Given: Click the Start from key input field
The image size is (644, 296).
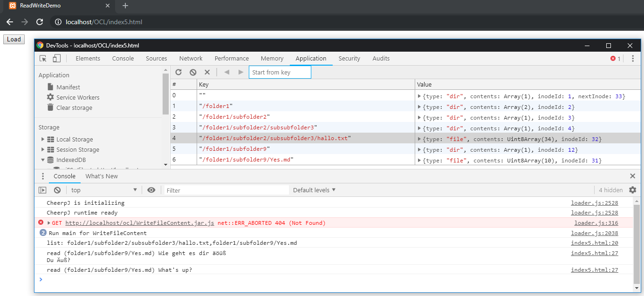Looking at the screenshot, I should click(x=280, y=72).
